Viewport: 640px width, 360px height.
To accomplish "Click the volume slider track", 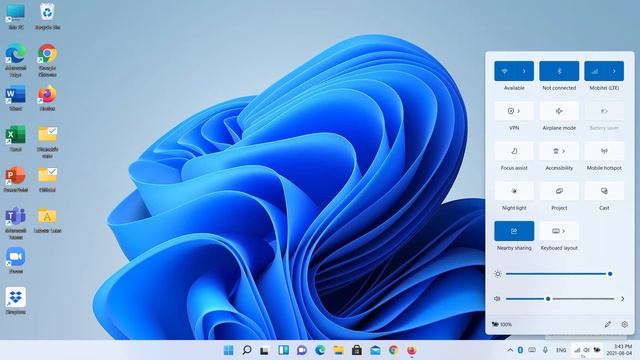I will click(560, 299).
